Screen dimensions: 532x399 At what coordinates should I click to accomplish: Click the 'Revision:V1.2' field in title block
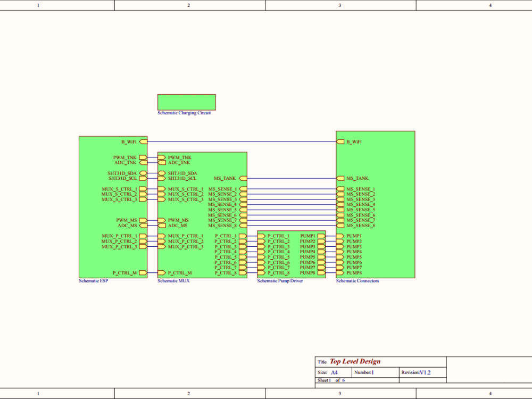(416, 372)
